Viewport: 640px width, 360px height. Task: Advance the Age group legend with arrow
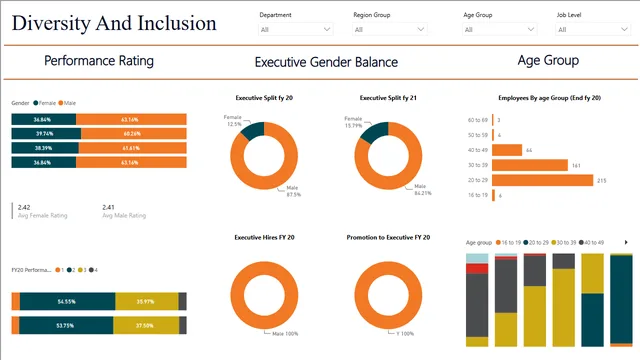click(x=626, y=242)
